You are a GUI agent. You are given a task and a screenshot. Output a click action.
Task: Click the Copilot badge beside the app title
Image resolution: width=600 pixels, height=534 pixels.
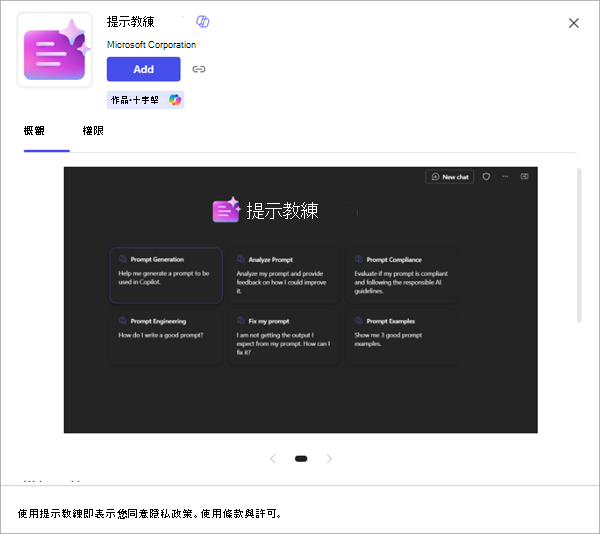click(202, 21)
